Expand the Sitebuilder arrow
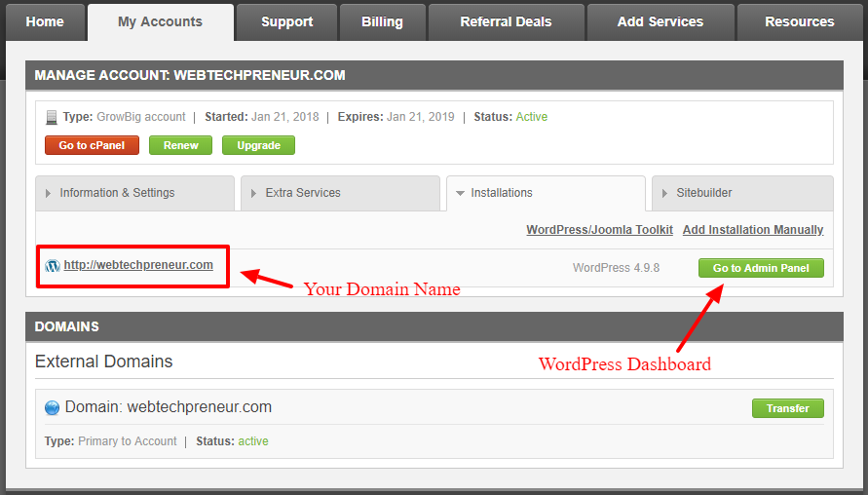 664,193
